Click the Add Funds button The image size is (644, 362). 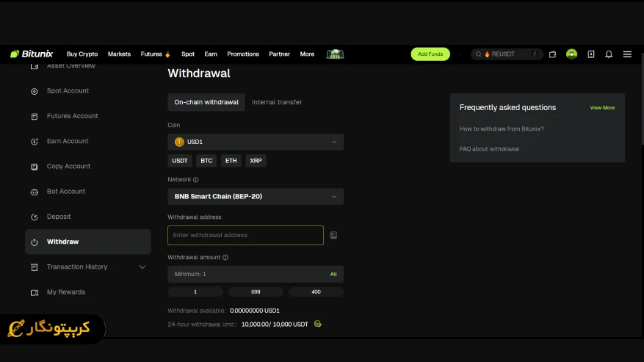430,54
